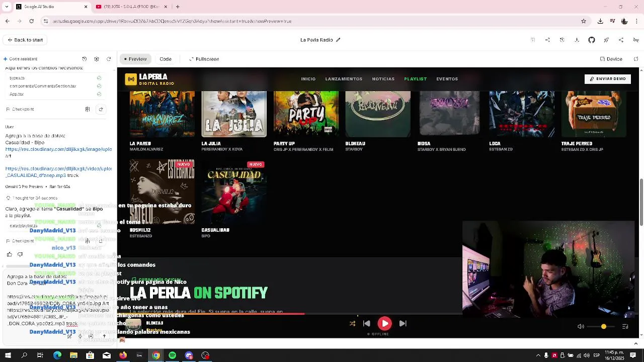
Task: Open version history icon in top toolbar
Action: click(562, 40)
